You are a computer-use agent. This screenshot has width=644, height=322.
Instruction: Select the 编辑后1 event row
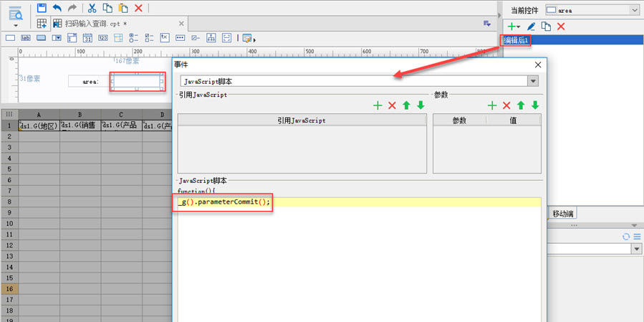pos(573,40)
